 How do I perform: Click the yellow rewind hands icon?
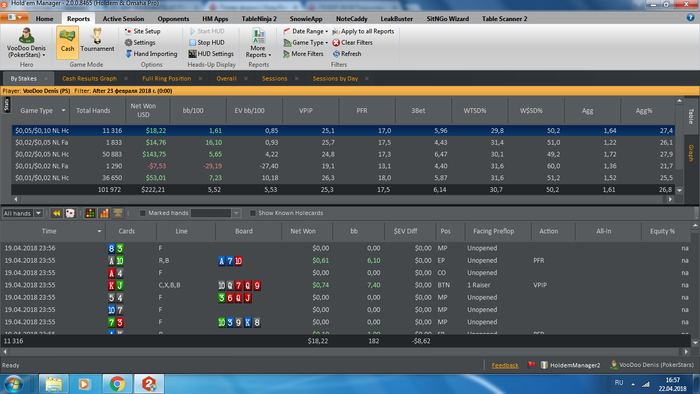tap(57, 213)
